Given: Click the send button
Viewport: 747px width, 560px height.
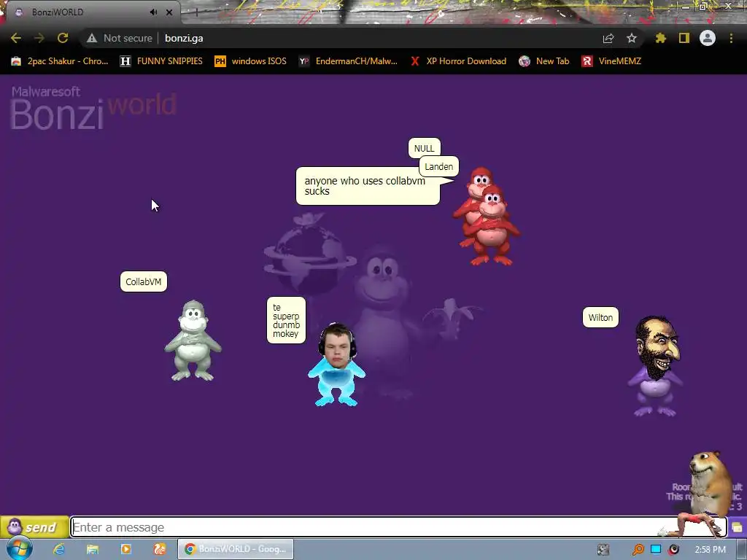Looking at the screenshot, I should (x=34, y=527).
